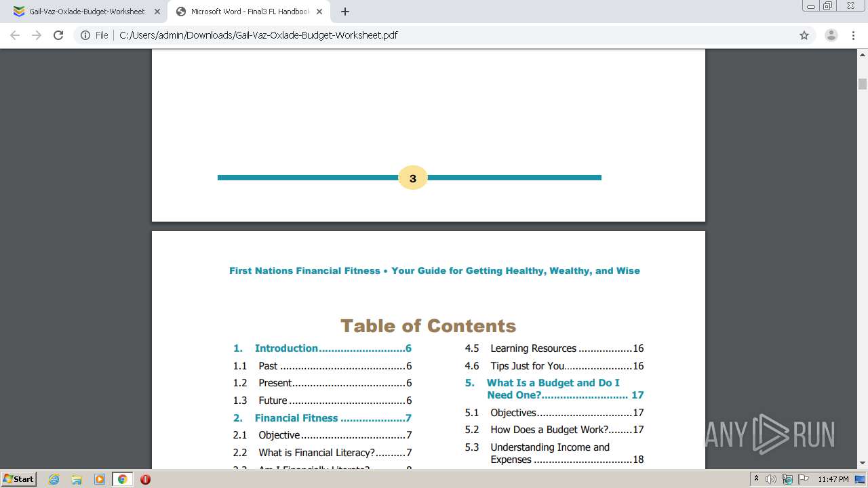Open the media player taskbar icon
868x488 pixels.
[100, 479]
